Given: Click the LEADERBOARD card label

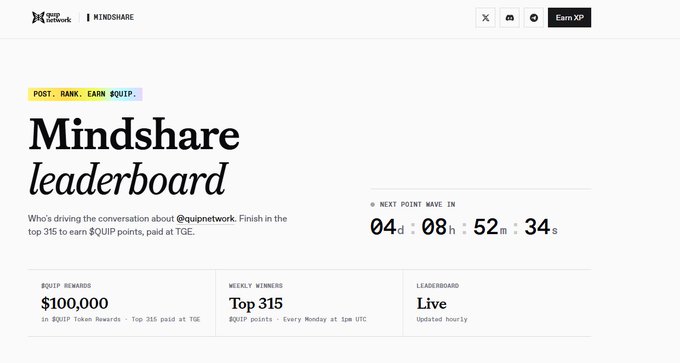Looking at the screenshot, I should click(438, 286).
